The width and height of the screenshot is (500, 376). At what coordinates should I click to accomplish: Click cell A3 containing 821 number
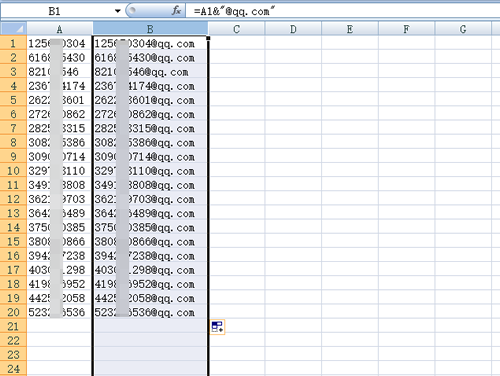point(59,72)
